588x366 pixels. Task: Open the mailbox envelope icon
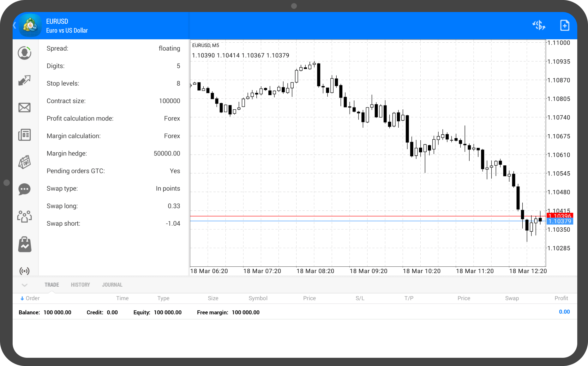[x=24, y=108]
